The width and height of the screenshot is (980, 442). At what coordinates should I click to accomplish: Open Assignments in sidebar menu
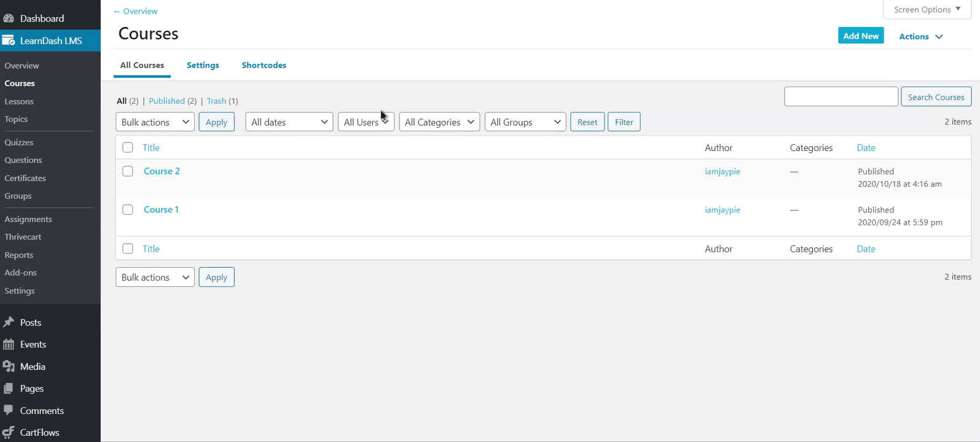28,219
